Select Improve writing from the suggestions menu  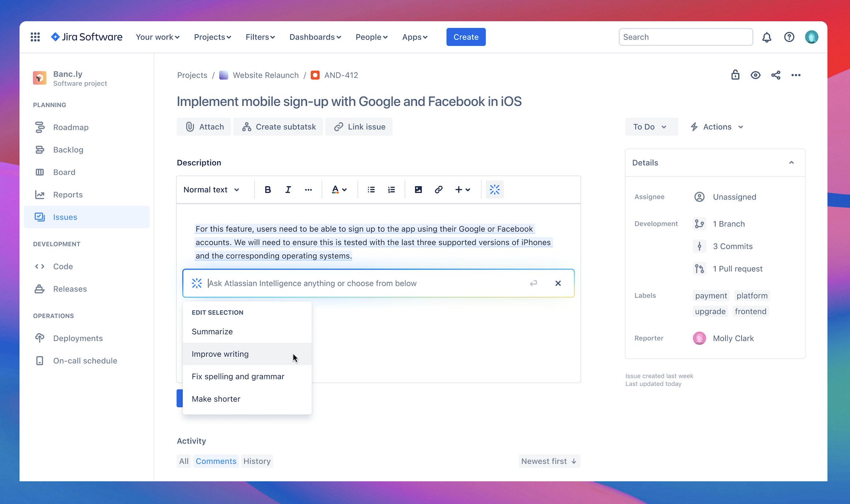point(220,354)
